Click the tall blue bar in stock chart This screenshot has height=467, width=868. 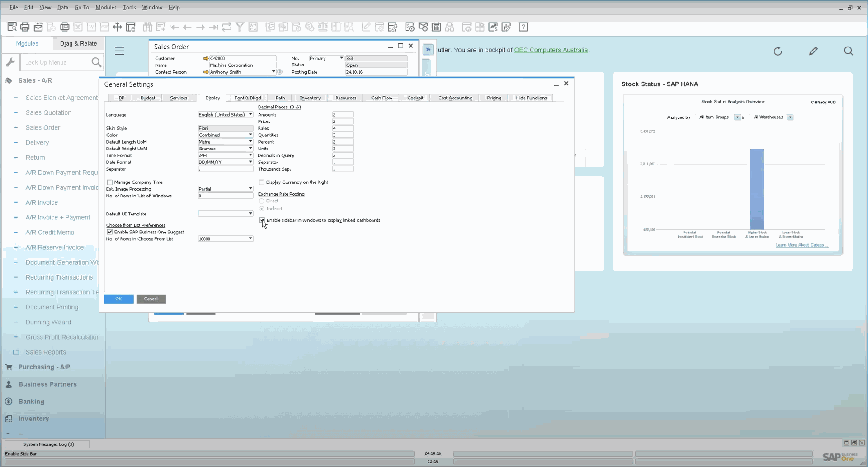click(x=757, y=190)
